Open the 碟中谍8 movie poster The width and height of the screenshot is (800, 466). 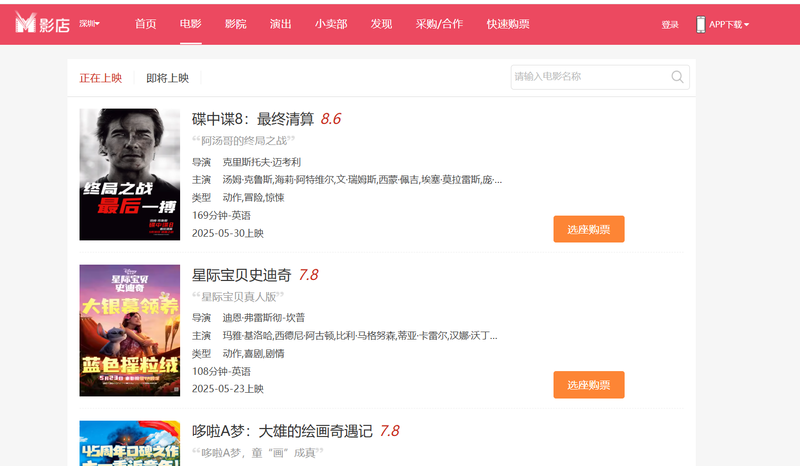[x=130, y=174]
